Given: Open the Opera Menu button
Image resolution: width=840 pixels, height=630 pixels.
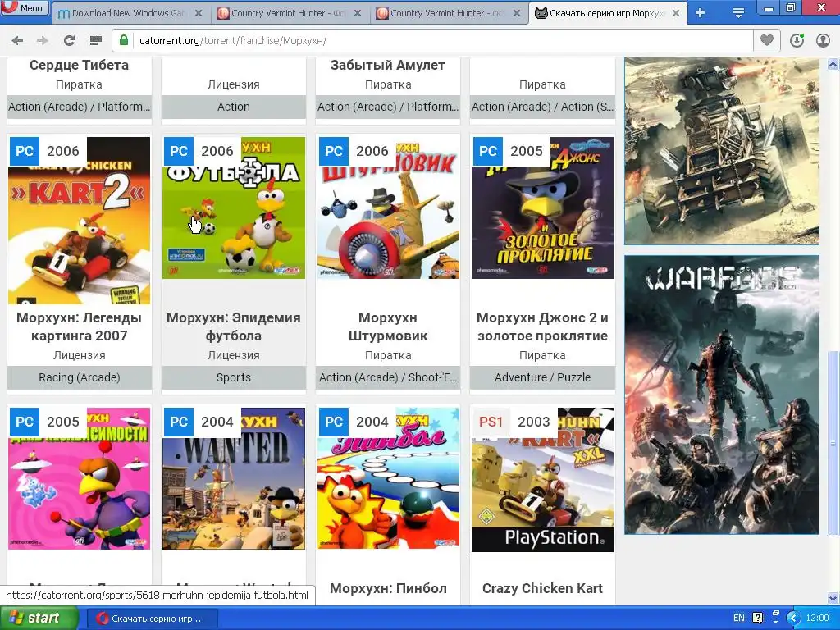Looking at the screenshot, I should pyautogui.click(x=25, y=7).
